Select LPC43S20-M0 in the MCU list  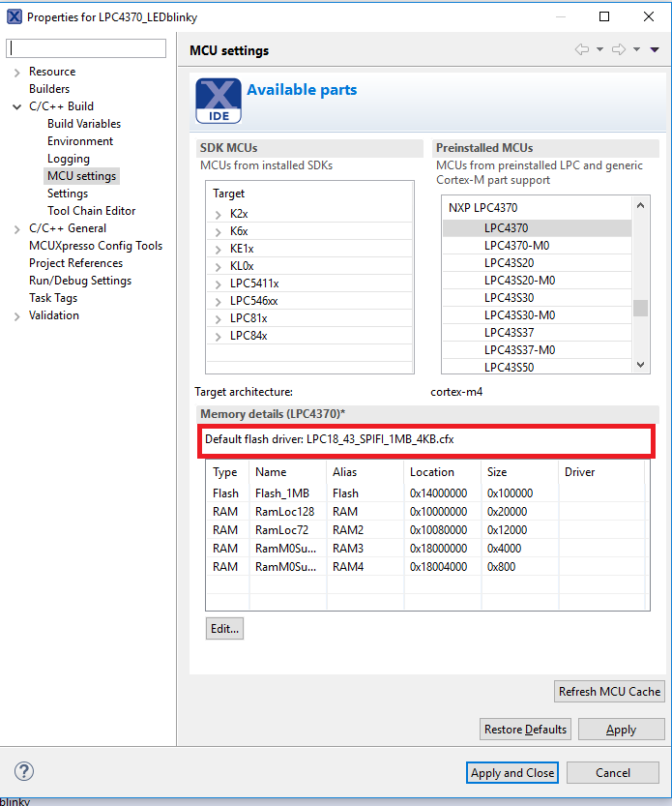pos(537,281)
